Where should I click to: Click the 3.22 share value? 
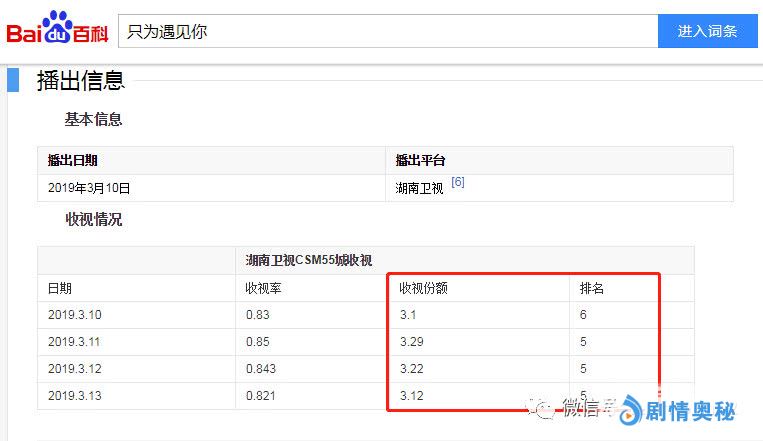[x=411, y=369]
